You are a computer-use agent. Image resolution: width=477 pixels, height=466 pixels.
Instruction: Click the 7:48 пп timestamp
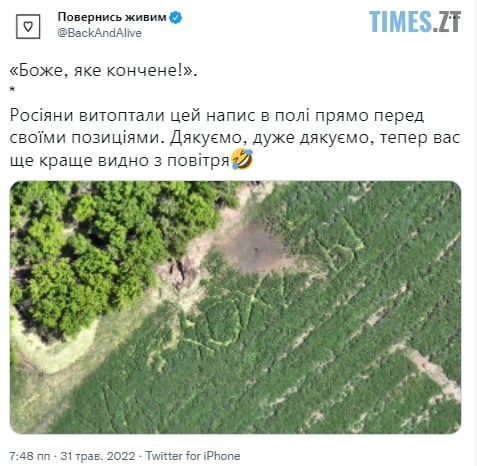coord(30,456)
